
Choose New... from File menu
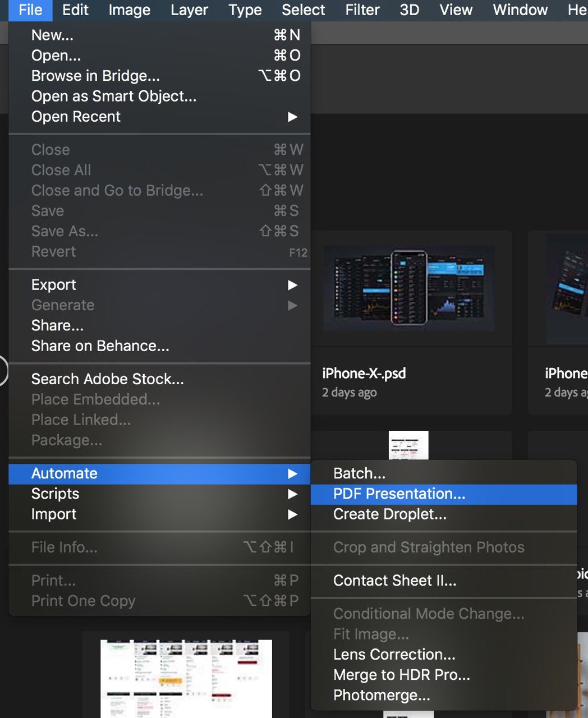click(160, 35)
